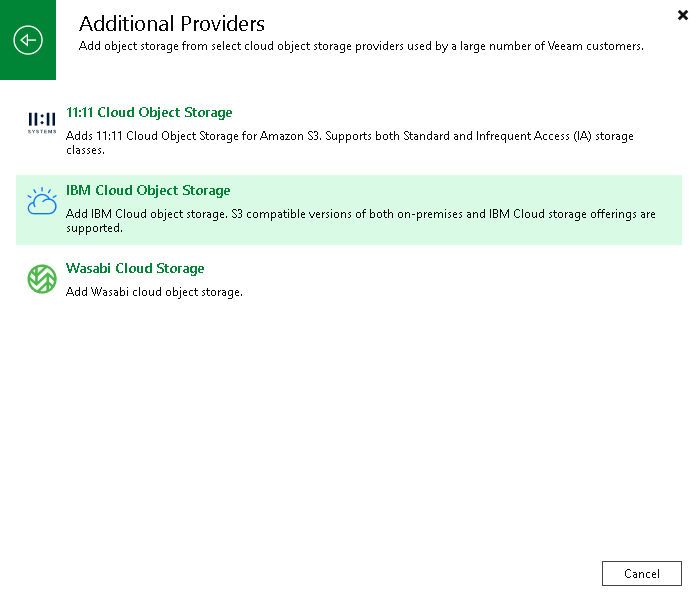Click the word SYSTEMS under 11:11 logo
The image size is (698, 598).
(x=42, y=131)
